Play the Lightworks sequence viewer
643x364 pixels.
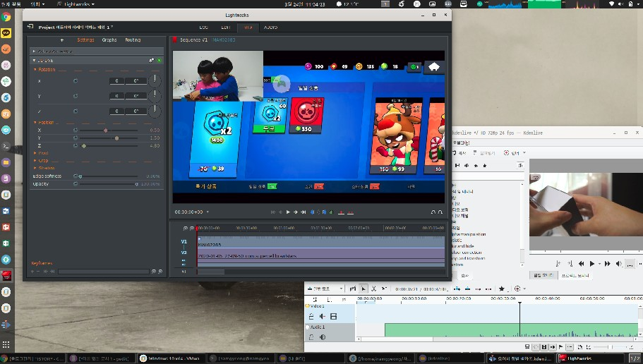(288, 212)
